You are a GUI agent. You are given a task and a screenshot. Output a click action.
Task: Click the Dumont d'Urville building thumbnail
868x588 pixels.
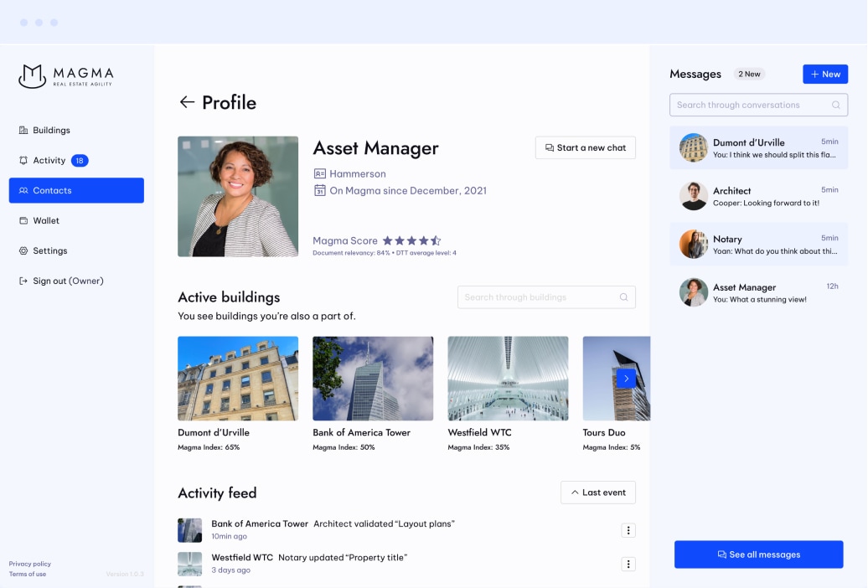[237, 378]
